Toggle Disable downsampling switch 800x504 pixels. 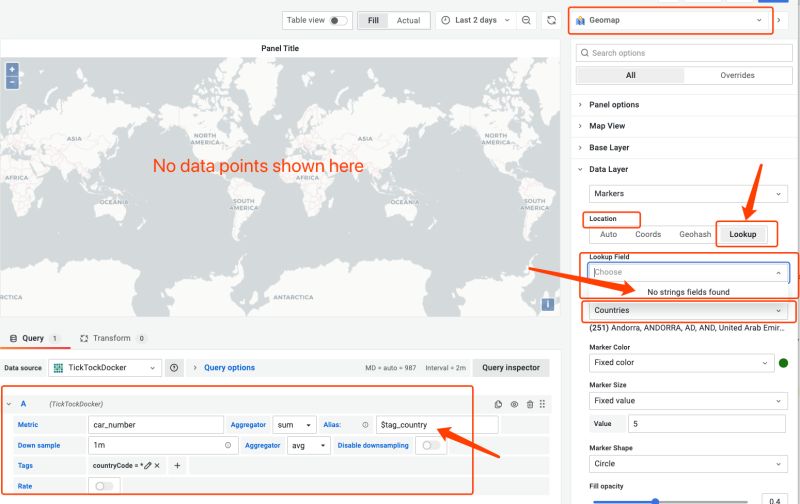click(x=431, y=445)
